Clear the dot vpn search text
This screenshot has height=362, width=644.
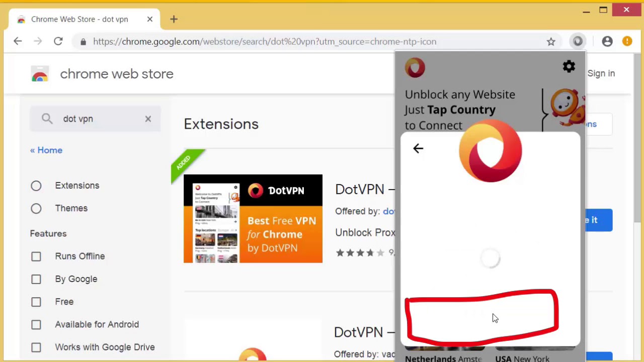[x=148, y=119]
